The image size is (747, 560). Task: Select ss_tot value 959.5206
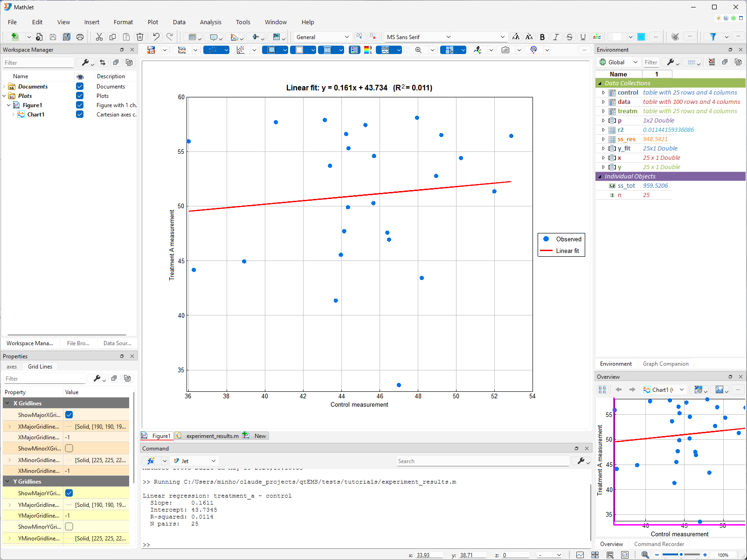[x=655, y=185]
